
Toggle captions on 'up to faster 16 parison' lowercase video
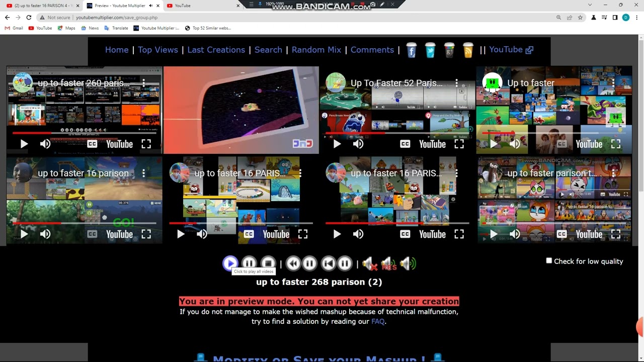click(x=92, y=234)
